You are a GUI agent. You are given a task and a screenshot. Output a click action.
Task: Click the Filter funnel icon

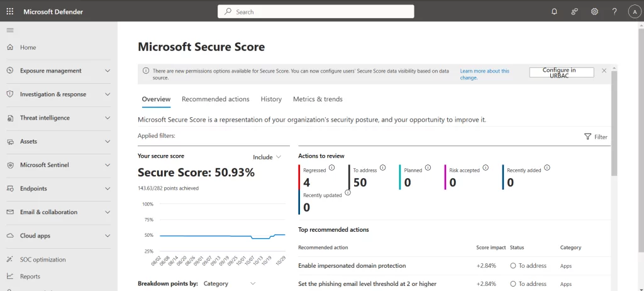pos(587,137)
